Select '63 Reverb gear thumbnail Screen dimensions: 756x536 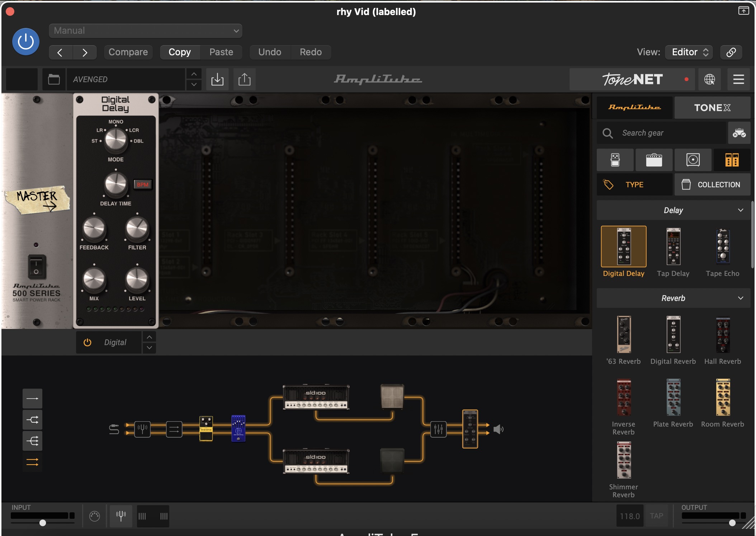coord(624,334)
